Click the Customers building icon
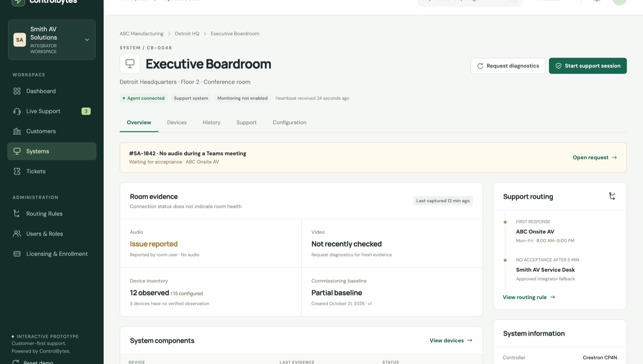 [17, 131]
